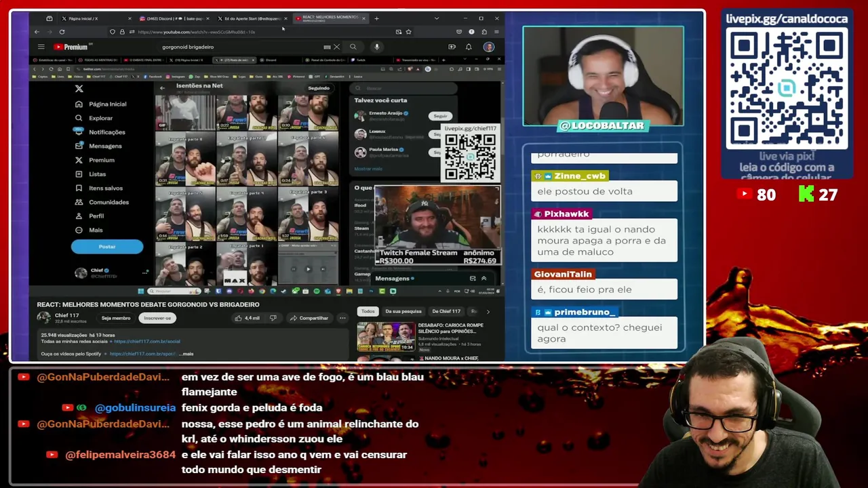Viewport: 868px width, 488px height.
Task: Open the Empalada parte 3 video thumbnail
Action: [x=308, y=215]
